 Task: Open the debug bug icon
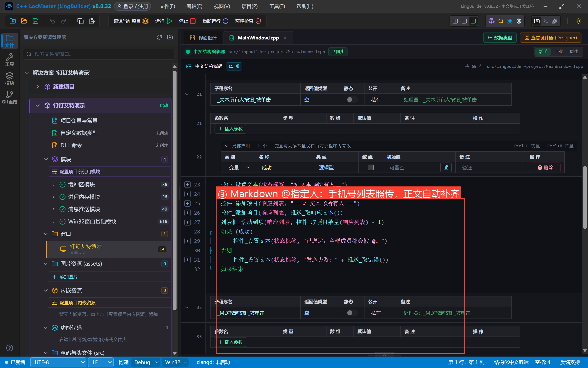click(x=491, y=21)
